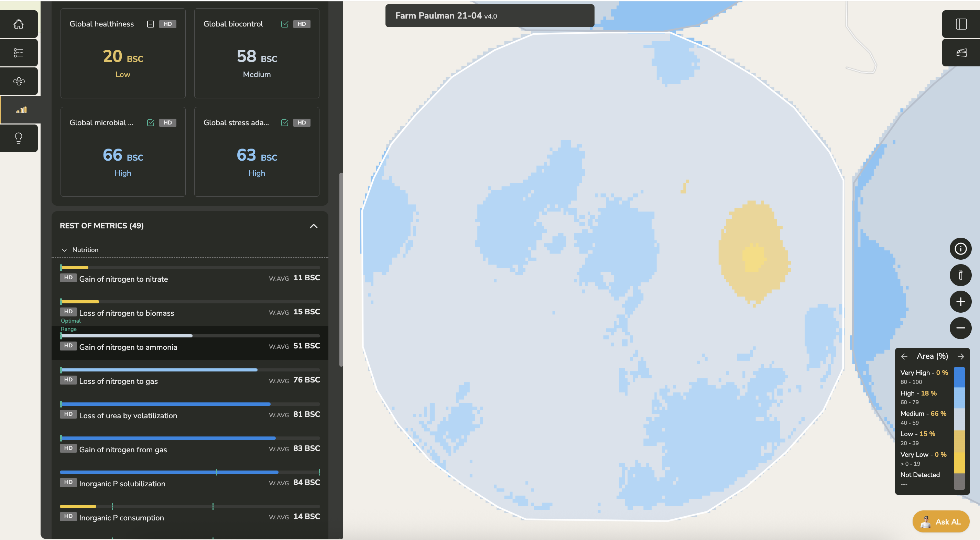Screen dimensions: 980x540
Task: Click the sample tube marker button
Action: (x=961, y=275)
